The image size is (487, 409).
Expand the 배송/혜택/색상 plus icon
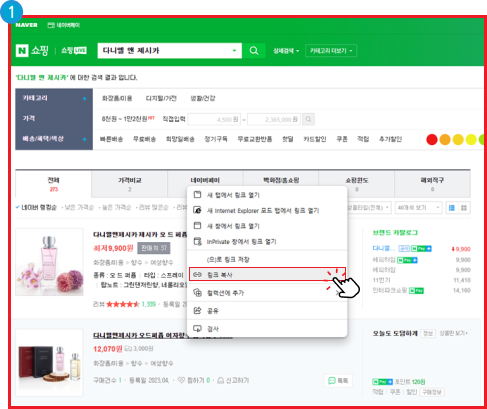[85, 139]
